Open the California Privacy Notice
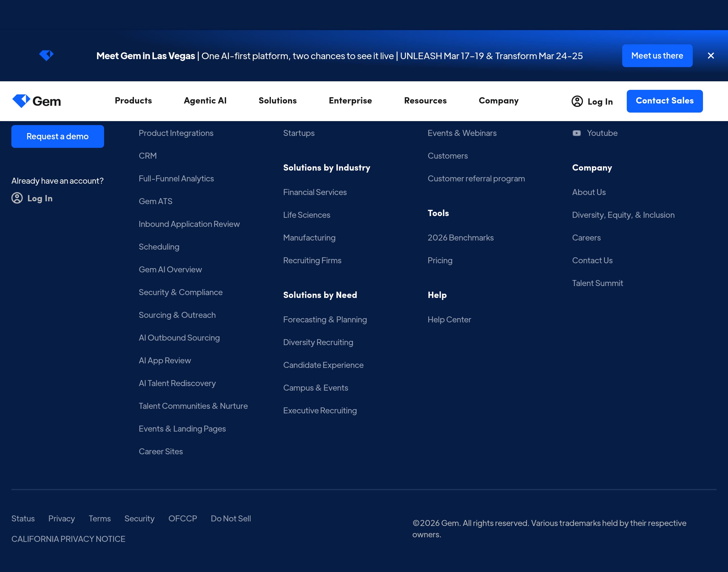This screenshot has height=572, width=728. [x=68, y=539]
